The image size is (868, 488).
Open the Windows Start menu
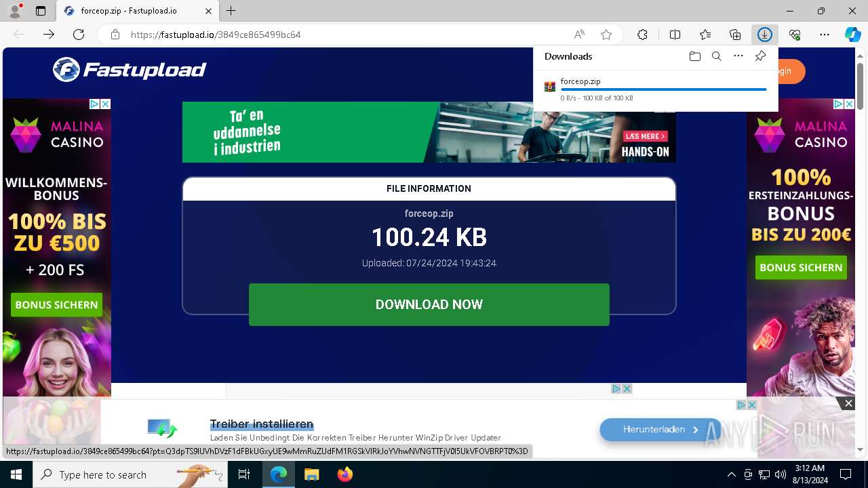tap(16, 474)
